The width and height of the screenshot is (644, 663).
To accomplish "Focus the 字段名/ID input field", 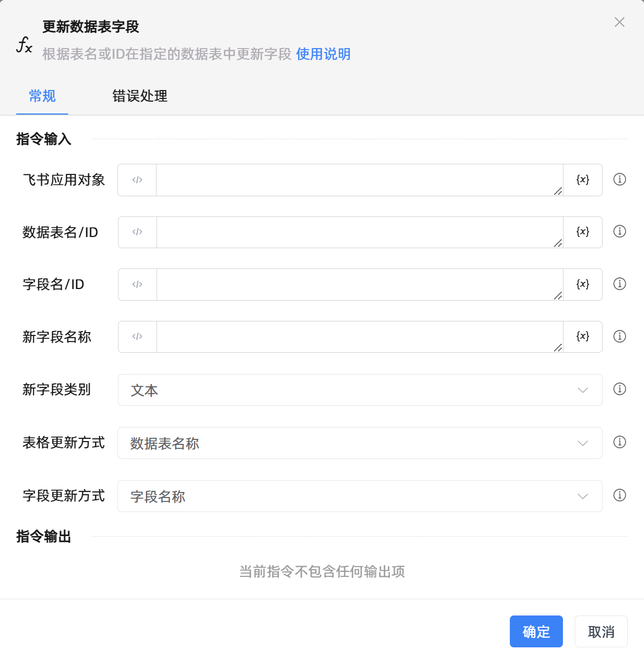I will point(359,285).
